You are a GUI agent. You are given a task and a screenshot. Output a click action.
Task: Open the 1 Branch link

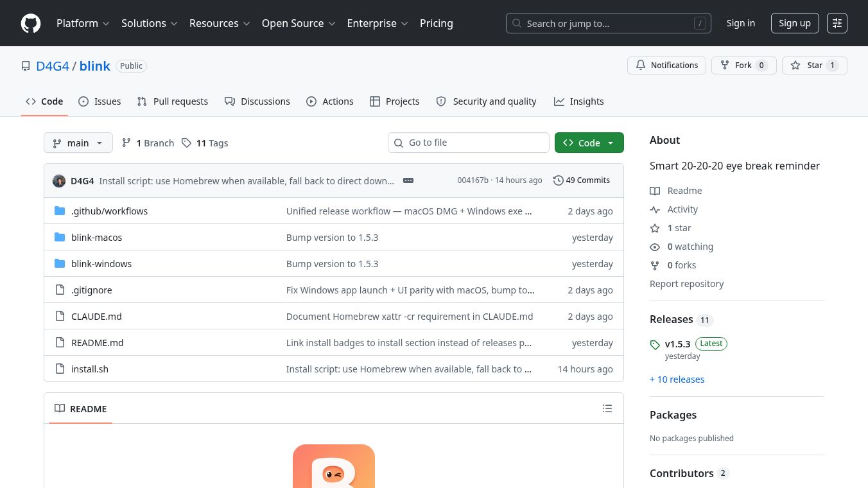[x=148, y=143]
